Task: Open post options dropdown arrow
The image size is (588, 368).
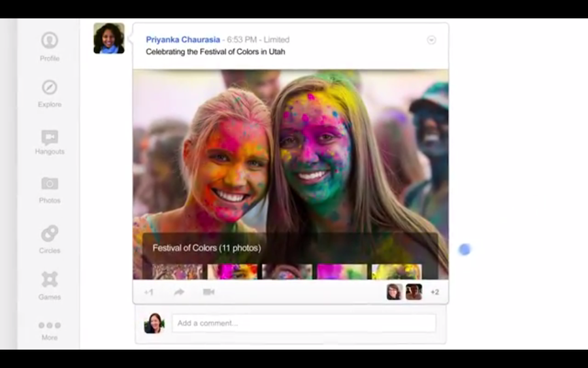Action: point(431,40)
